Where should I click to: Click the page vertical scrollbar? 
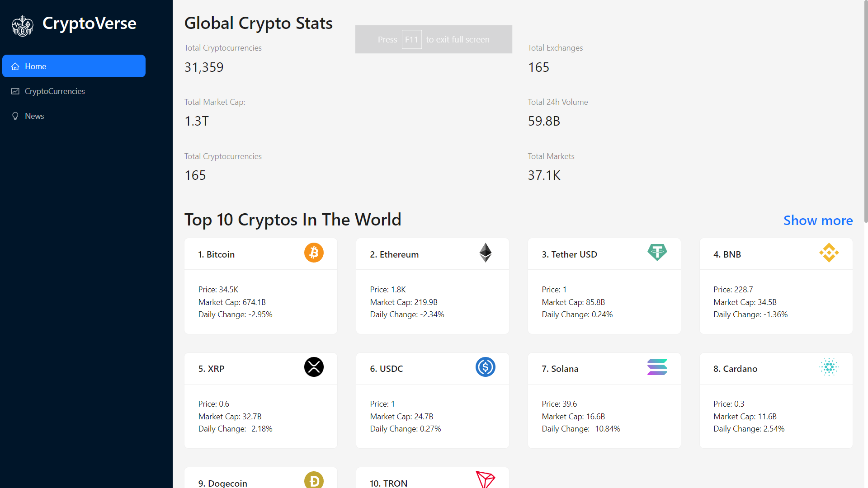click(865, 113)
